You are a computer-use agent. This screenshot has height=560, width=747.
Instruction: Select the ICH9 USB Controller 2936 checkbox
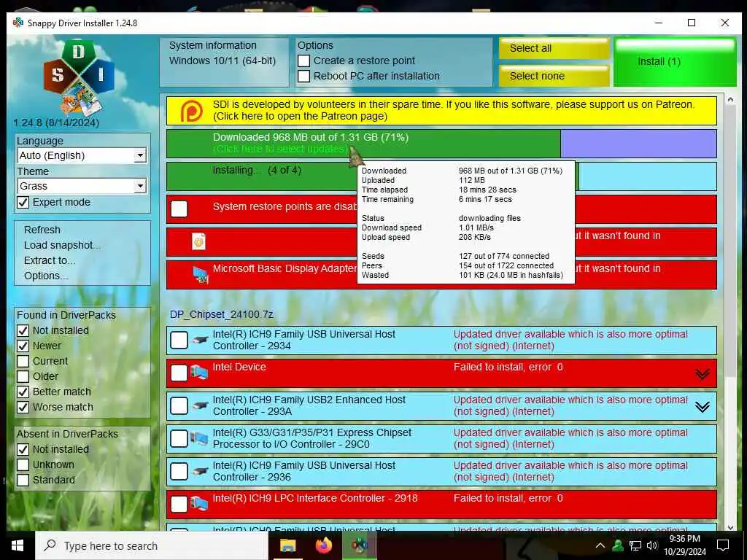179,472
